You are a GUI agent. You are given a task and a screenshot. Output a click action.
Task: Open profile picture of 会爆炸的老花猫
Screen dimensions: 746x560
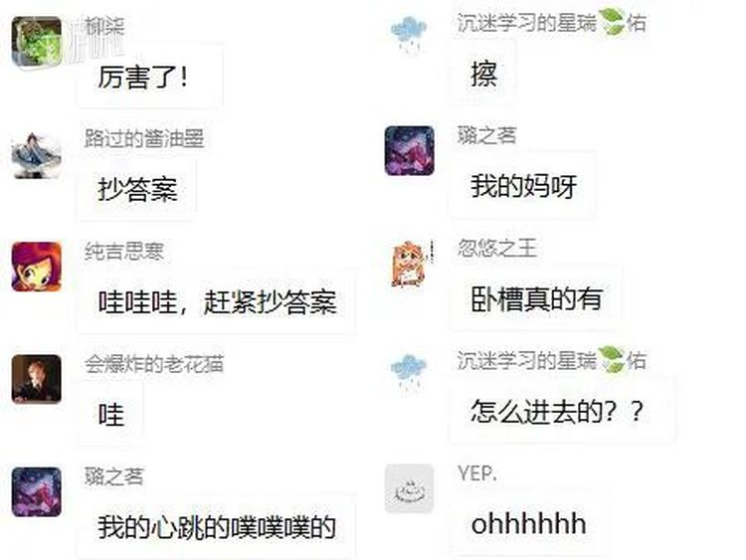[37, 379]
